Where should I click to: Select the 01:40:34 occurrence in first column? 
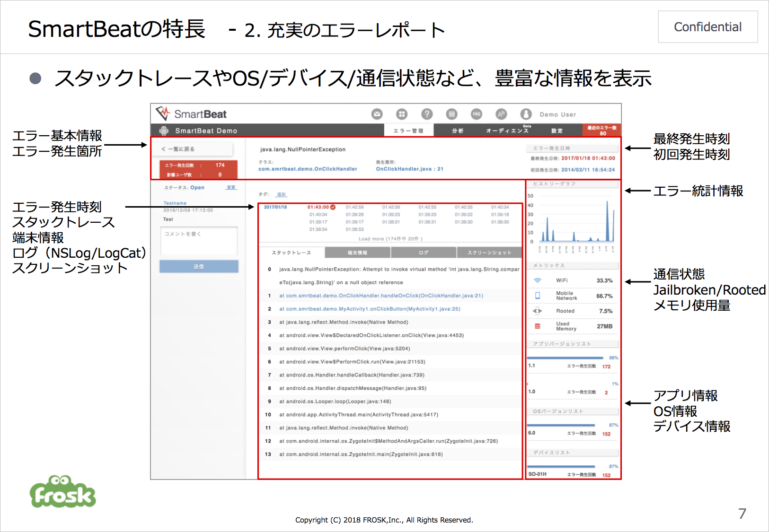pos(318,215)
